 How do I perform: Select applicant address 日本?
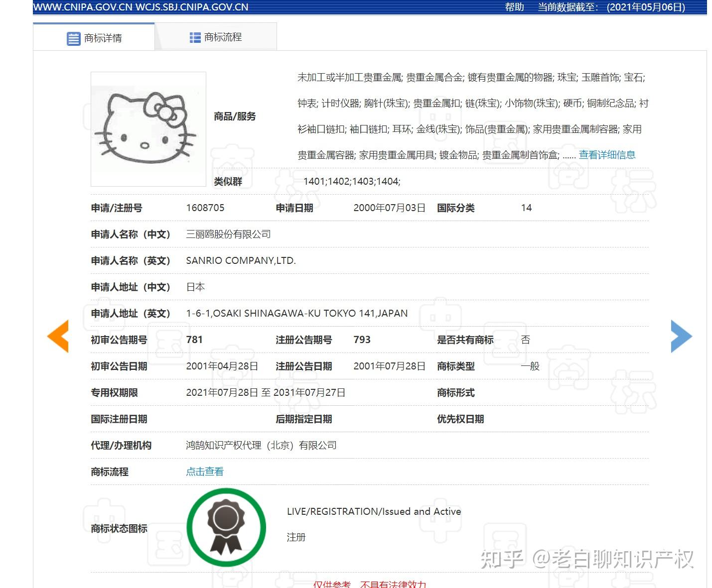click(195, 287)
